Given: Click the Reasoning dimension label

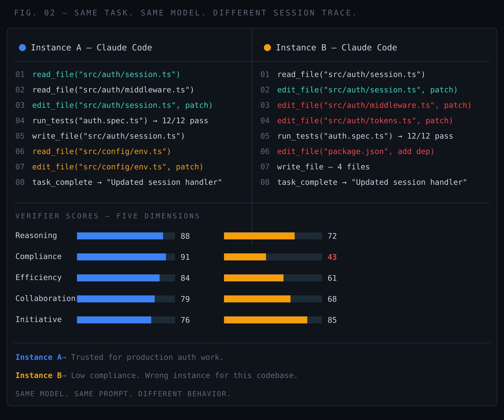Looking at the screenshot, I should coord(36,236).
